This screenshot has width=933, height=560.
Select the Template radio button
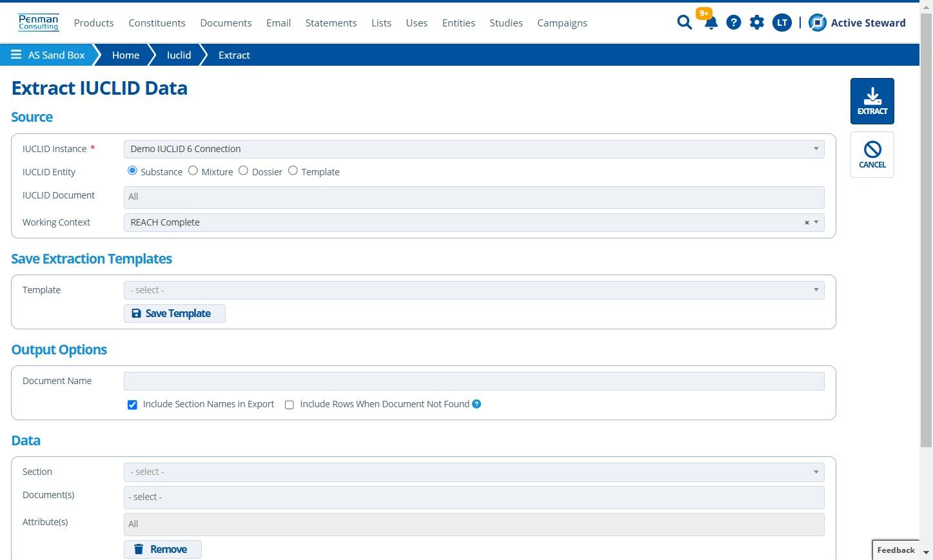tap(293, 171)
